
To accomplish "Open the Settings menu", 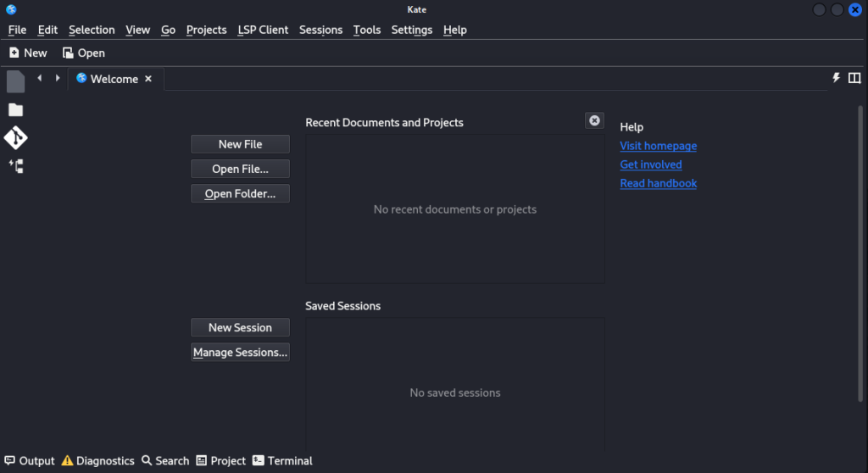I will [412, 30].
